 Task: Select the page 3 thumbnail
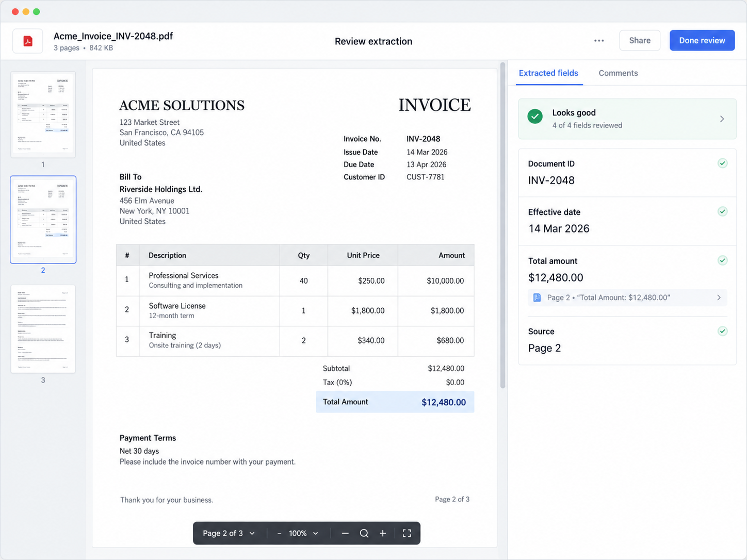coord(43,329)
